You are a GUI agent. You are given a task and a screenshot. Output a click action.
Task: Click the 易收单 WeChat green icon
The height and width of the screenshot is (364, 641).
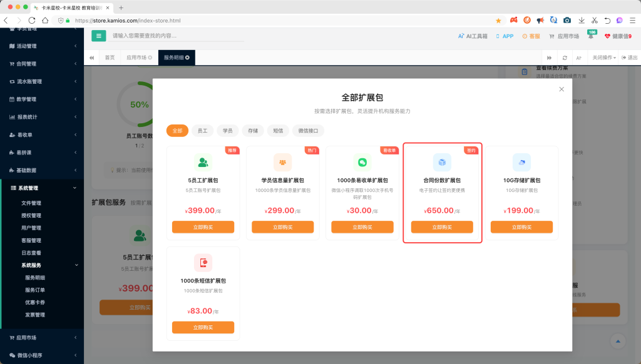pos(362,163)
